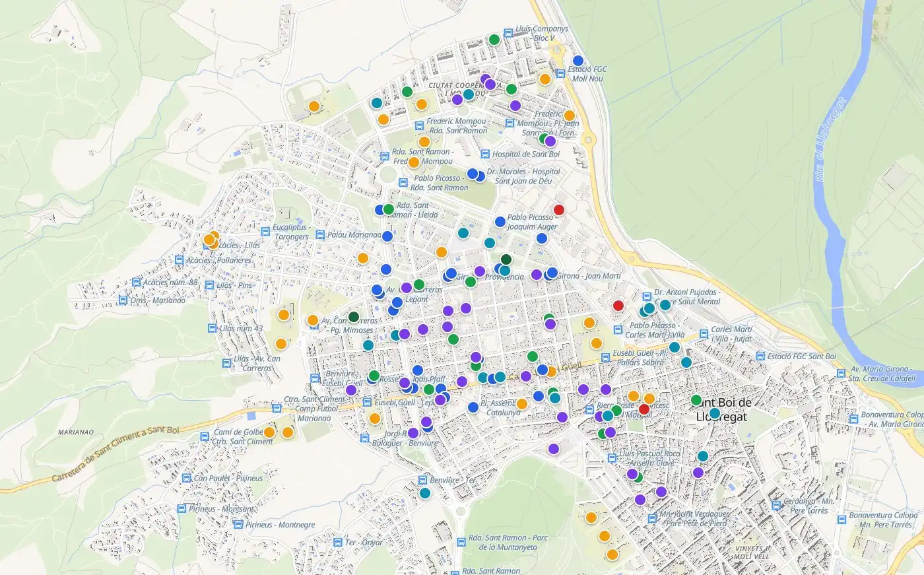Click the Riu el Llobregat river label

(829, 139)
